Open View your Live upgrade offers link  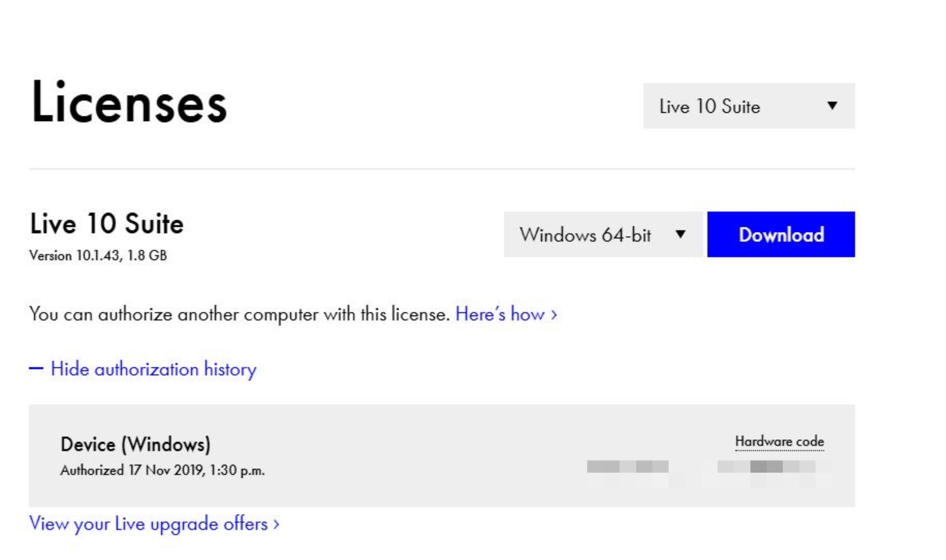point(154,523)
